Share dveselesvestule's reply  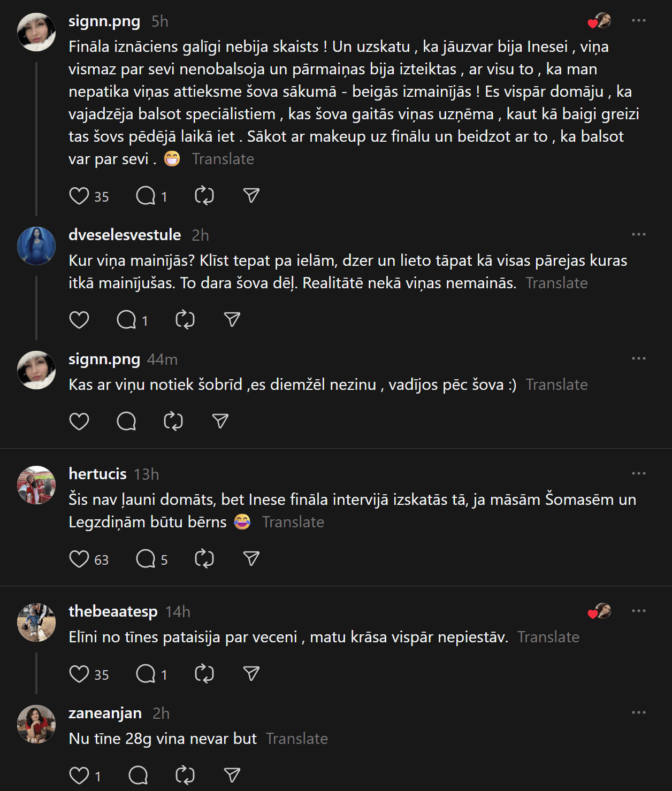point(232,320)
